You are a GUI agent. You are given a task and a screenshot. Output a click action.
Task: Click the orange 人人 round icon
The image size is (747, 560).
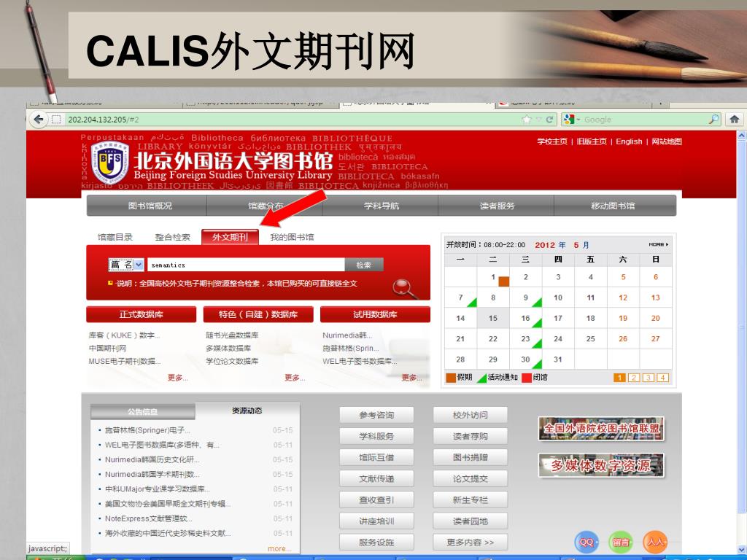coord(655,542)
